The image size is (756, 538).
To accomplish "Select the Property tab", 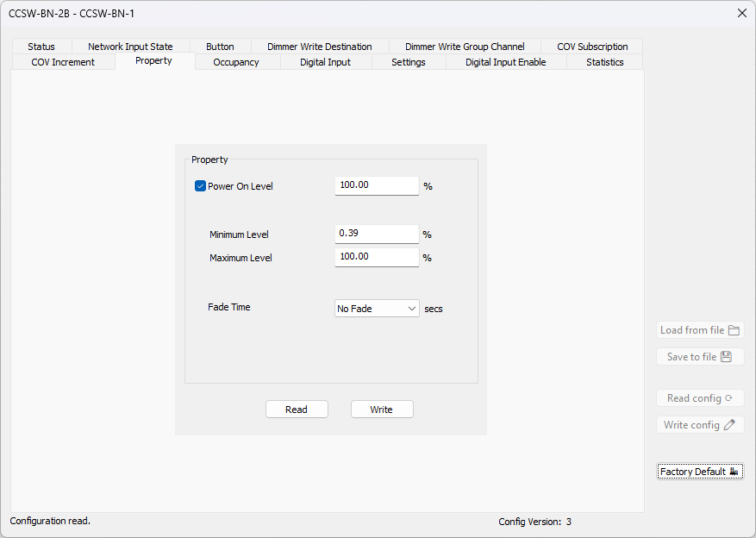I will point(154,60).
